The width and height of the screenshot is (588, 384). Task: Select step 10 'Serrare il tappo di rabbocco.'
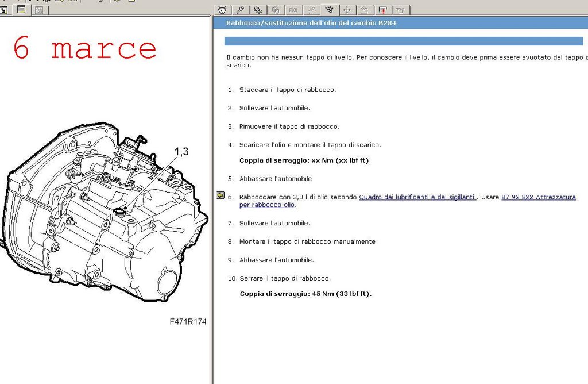(285, 278)
